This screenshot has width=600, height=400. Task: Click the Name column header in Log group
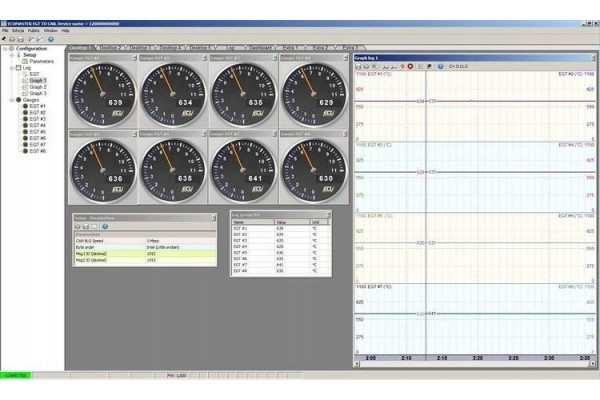coord(253,222)
